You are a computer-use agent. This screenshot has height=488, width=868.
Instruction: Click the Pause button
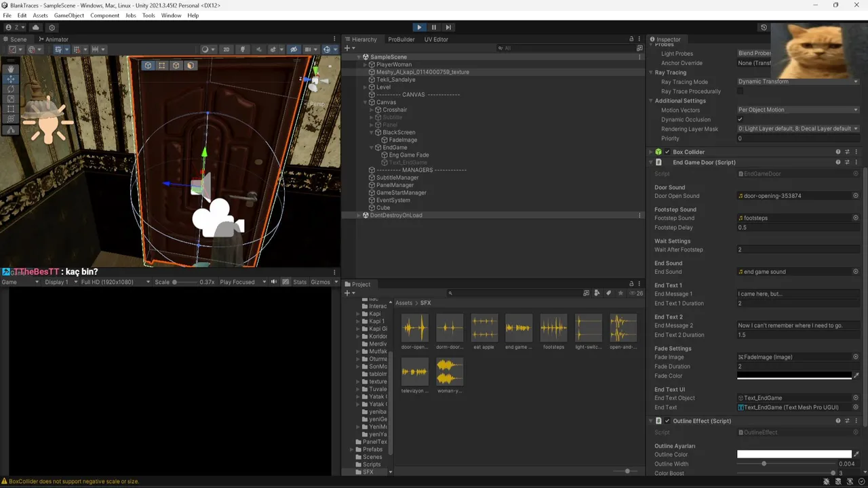(434, 27)
